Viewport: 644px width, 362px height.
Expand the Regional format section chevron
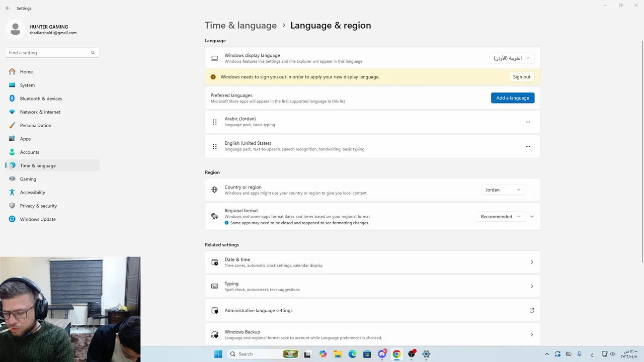point(532,217)
